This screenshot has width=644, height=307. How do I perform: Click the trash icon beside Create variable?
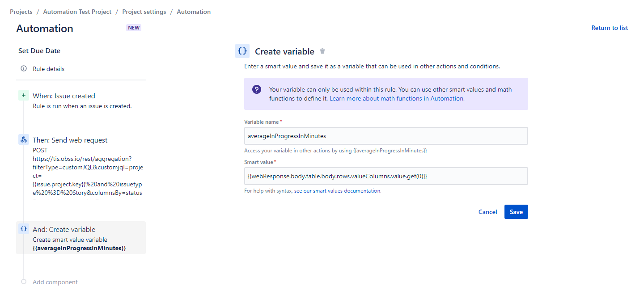coord(322,51)
